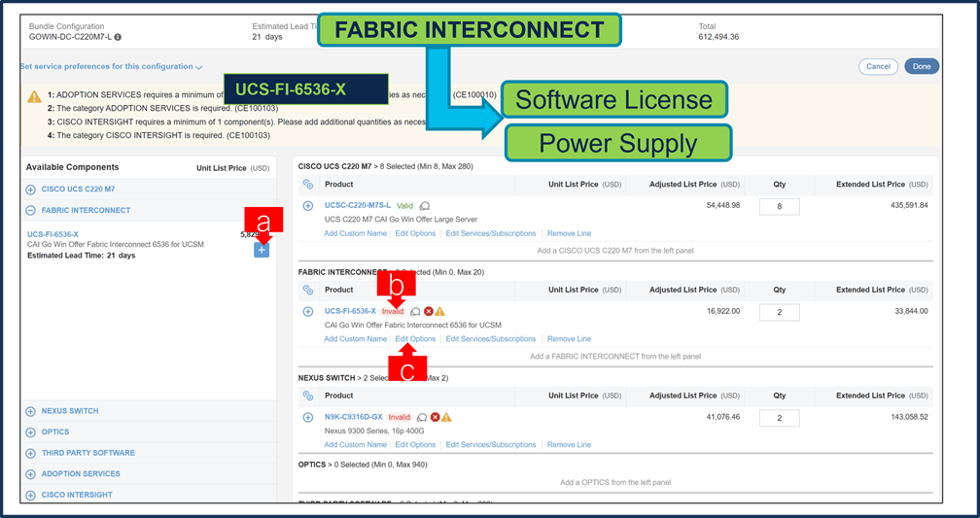This screenshot has height=518, width=980.
Task: Click adjusted list price 54,448.98
Action: (x=723, y=206)
